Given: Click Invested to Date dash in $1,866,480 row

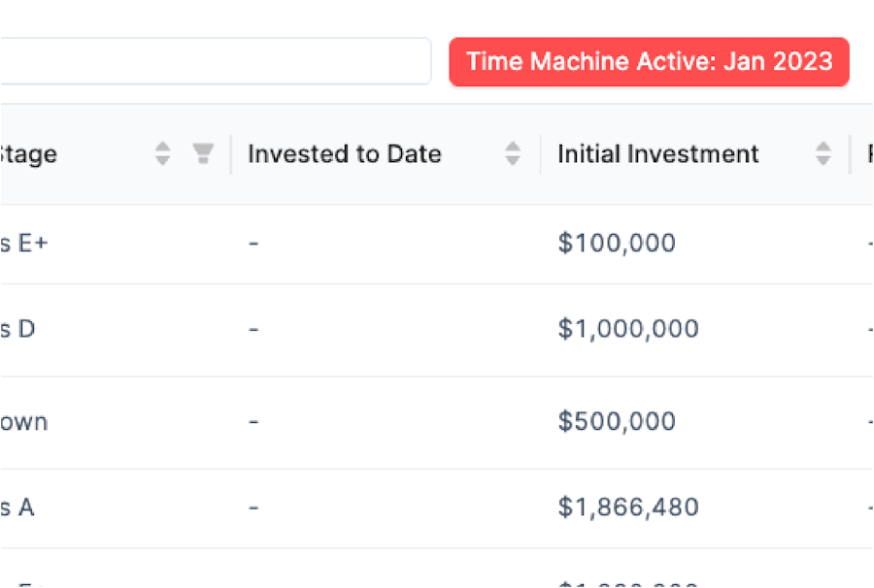Looking at the screenshot, I should 253,507.
